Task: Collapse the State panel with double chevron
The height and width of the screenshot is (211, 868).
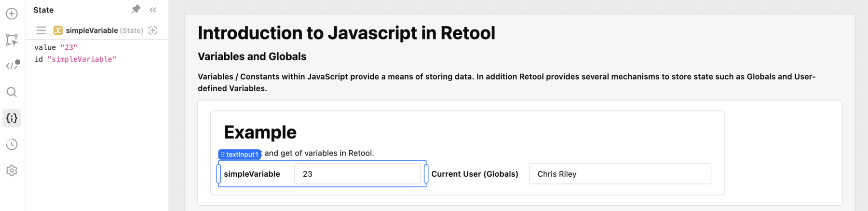Action: pos(153,10)
